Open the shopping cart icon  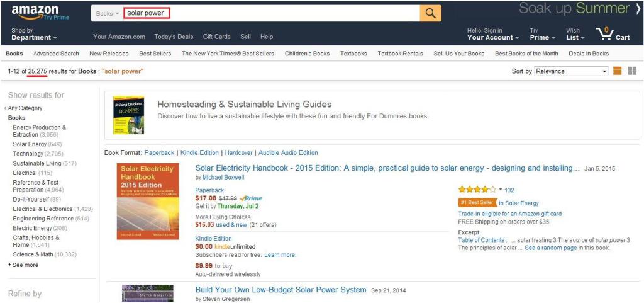tap(611, 33)
